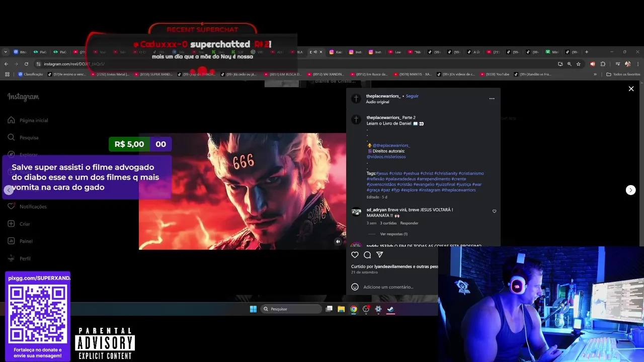Open the @videos.misteriosos mention
This screenshot has height=362, width=644.
click(x=386, y=156)
